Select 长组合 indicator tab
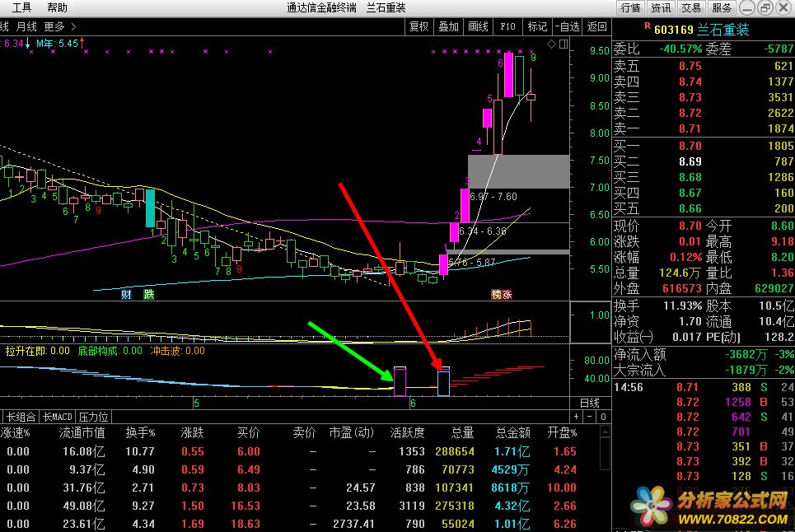Screen dimensions: 795x532 click(21, 417)
